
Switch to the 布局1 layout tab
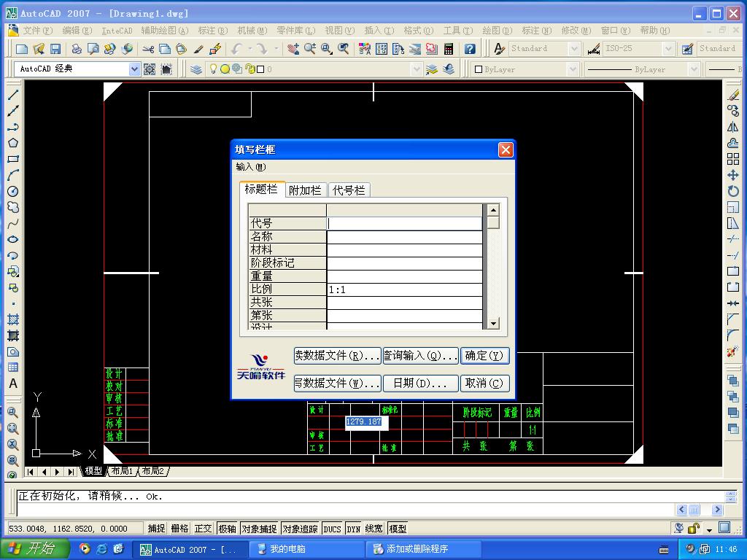click(x=123, y=471)
